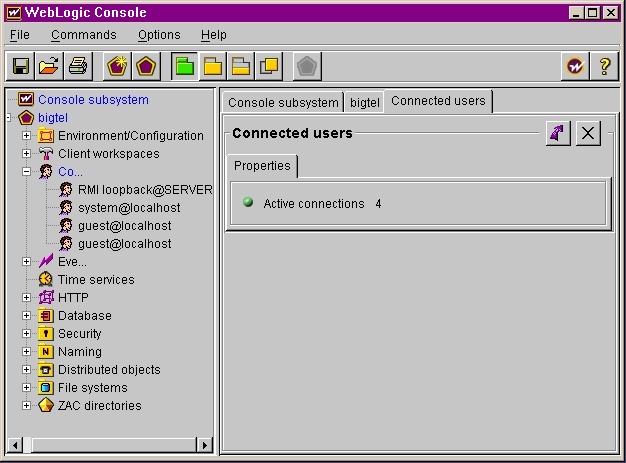626x463 pixels.
Task: Click the HTTP network icon in tree
Action: click(x=46, y=297)
